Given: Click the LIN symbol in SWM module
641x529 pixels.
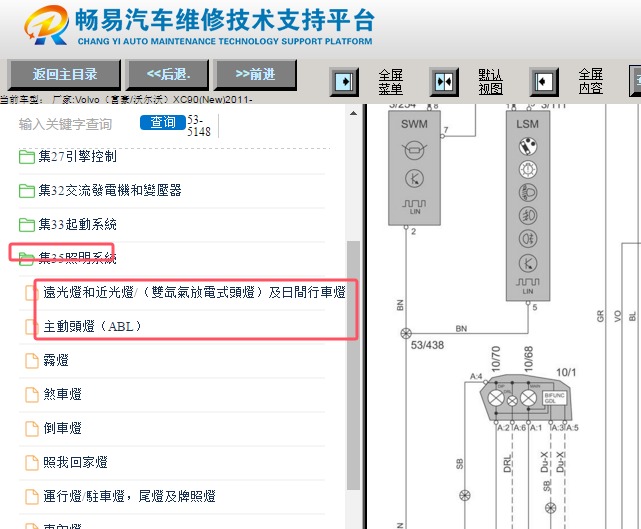Looking at the screenshot, I should [x=414, y=206].
